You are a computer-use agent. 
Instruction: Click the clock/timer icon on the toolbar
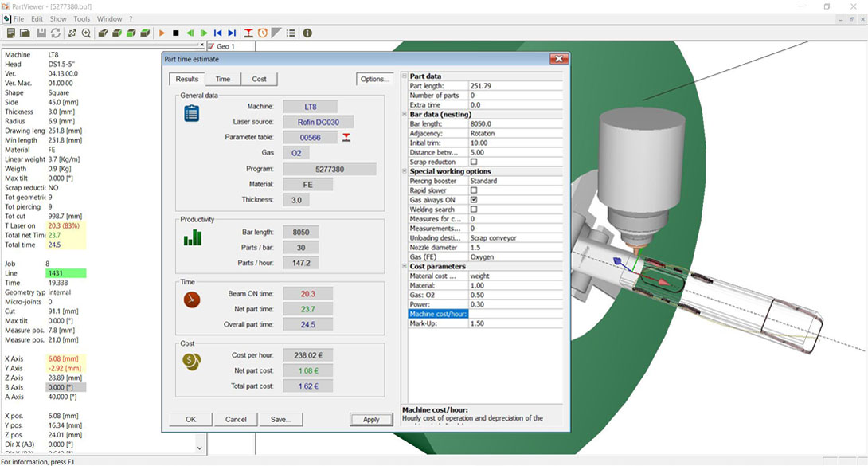(x=264, y=33)
